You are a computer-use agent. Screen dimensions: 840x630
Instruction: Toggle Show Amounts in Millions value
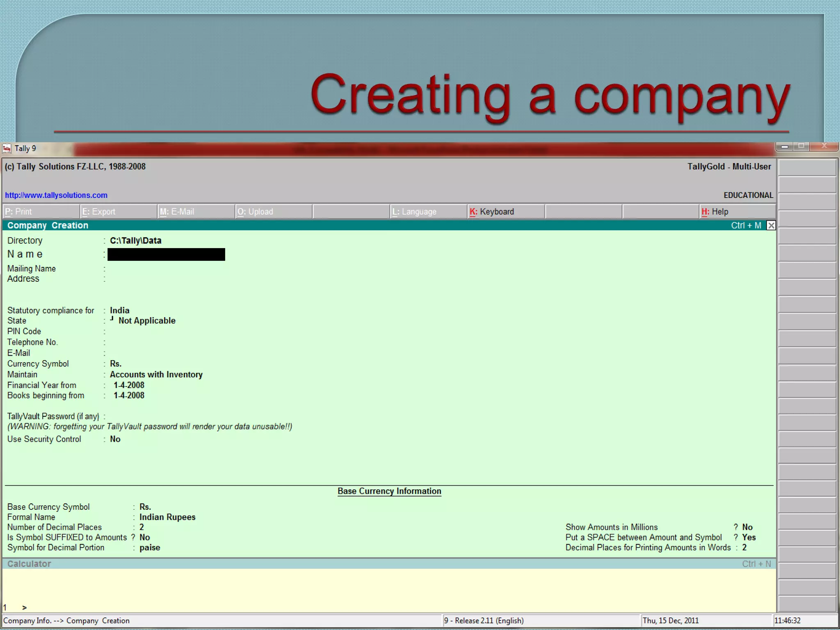pos(747,527)
